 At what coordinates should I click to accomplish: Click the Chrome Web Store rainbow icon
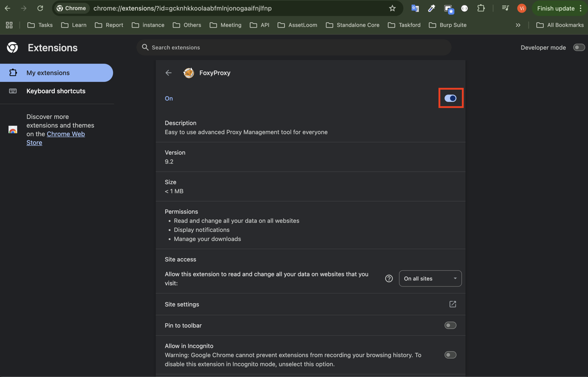point(13,130)
